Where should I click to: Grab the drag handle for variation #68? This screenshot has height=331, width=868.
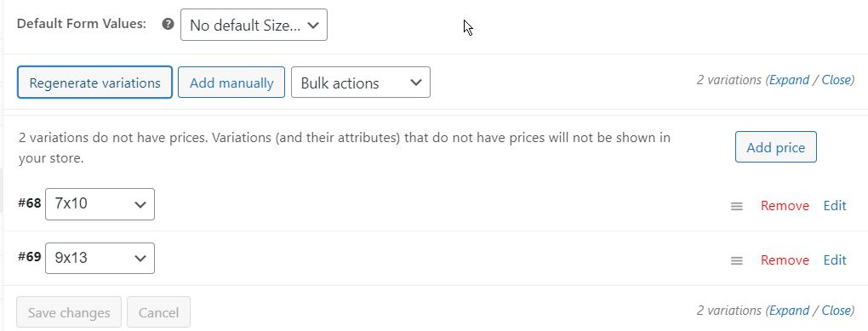pyautogui.click(x=736, y=206)
